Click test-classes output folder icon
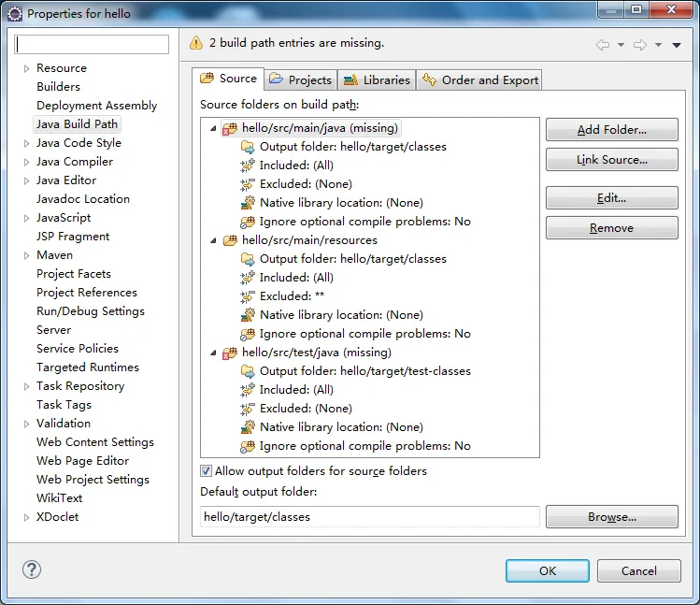The height and width of the screenshot is (605, 700). click(x=248, y=371)
